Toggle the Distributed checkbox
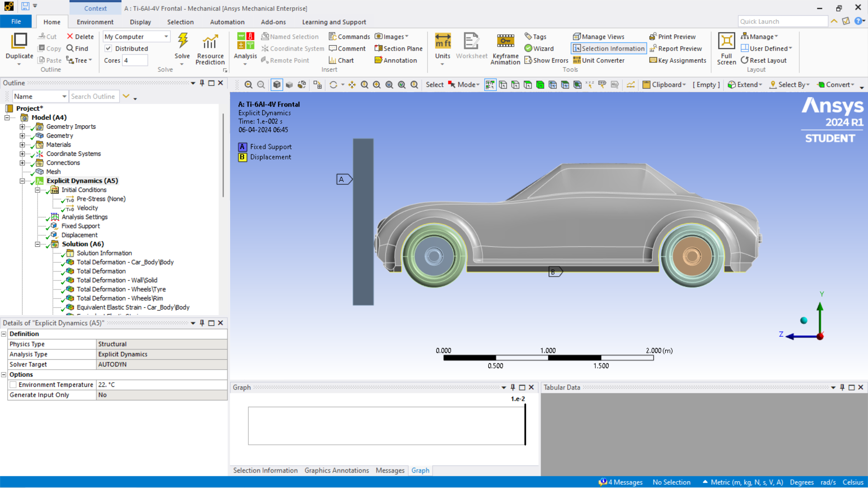 click(x=108, y=48)
